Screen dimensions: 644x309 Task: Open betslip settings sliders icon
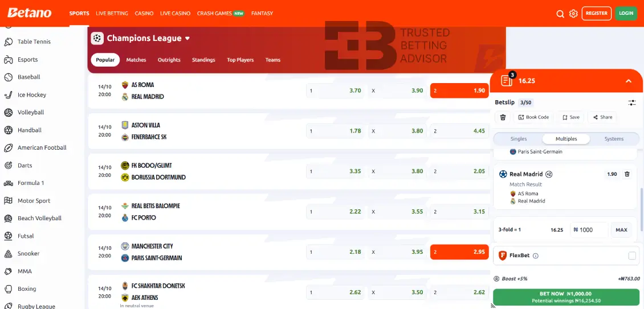(632, 102)
